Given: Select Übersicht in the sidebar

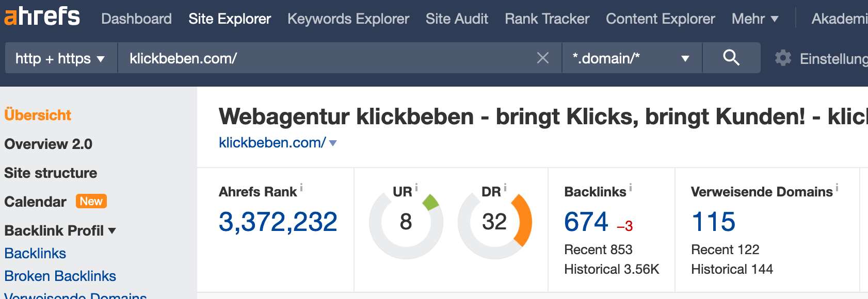Looking at the screenshot, I should pos(38,115).
